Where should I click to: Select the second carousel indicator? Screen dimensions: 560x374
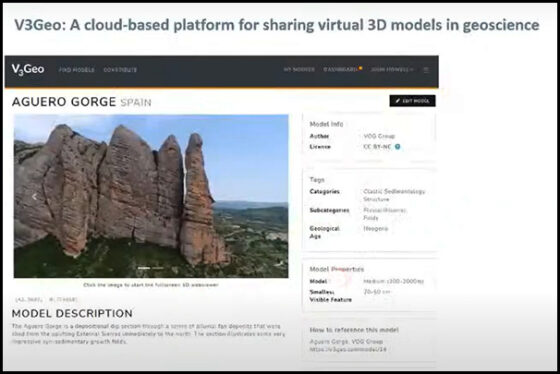pyautogui.click(x=158, y=268)
